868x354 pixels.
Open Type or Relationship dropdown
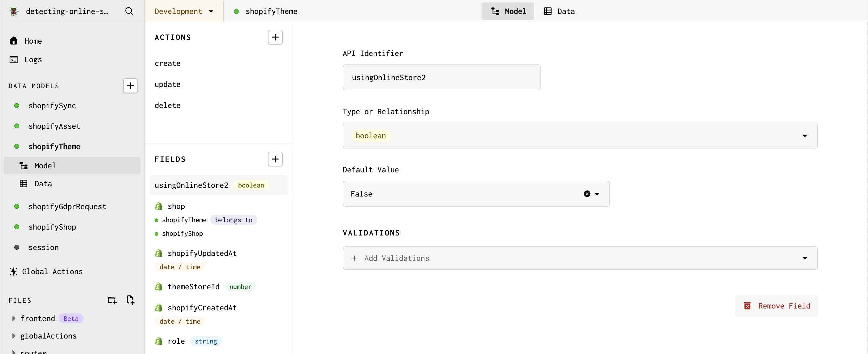tap(580, 136)
